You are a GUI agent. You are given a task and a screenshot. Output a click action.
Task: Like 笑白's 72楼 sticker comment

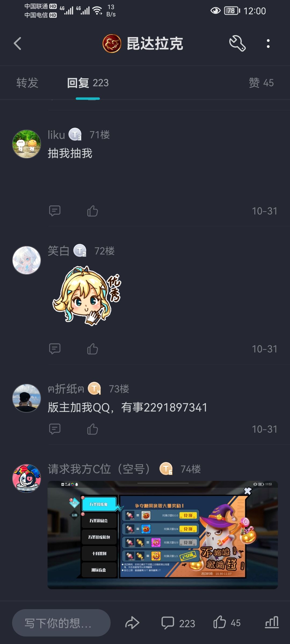click(93, 349)
